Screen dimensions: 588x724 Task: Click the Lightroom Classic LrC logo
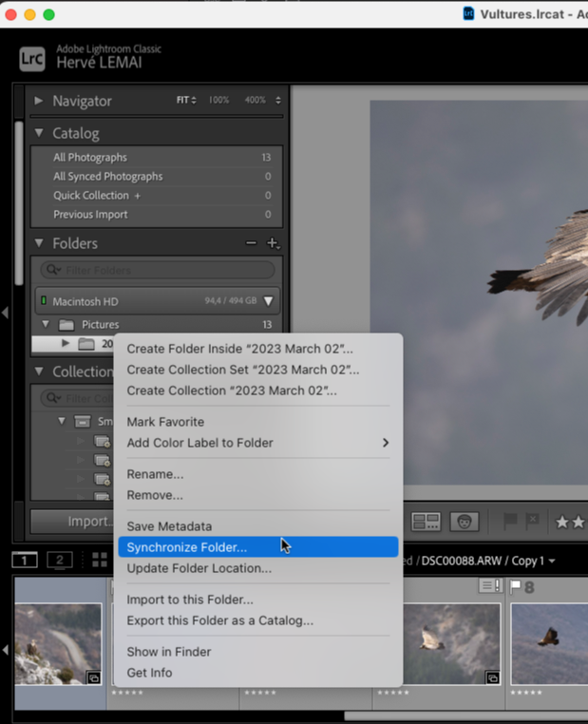tap(31, 59)
